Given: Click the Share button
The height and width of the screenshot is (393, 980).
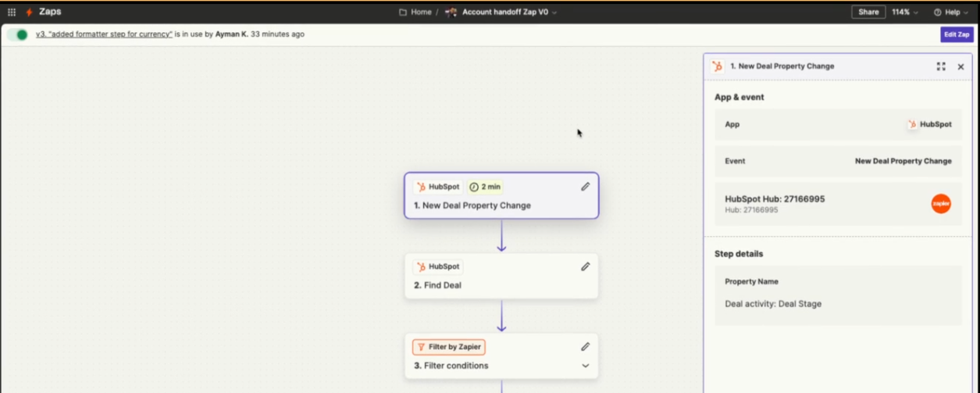Looking at the screenshot, I should click(x=868, y=12).
